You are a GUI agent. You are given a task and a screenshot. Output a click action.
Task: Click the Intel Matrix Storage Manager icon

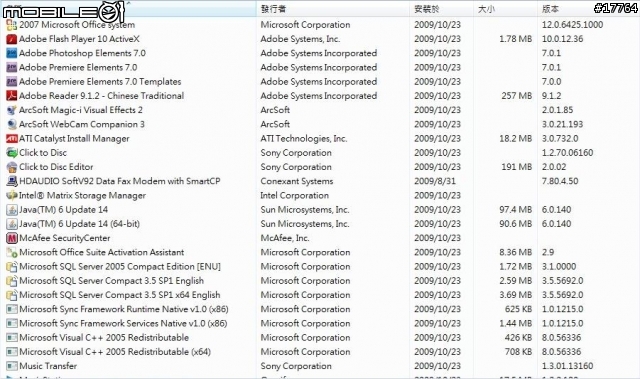click(12, 195)
